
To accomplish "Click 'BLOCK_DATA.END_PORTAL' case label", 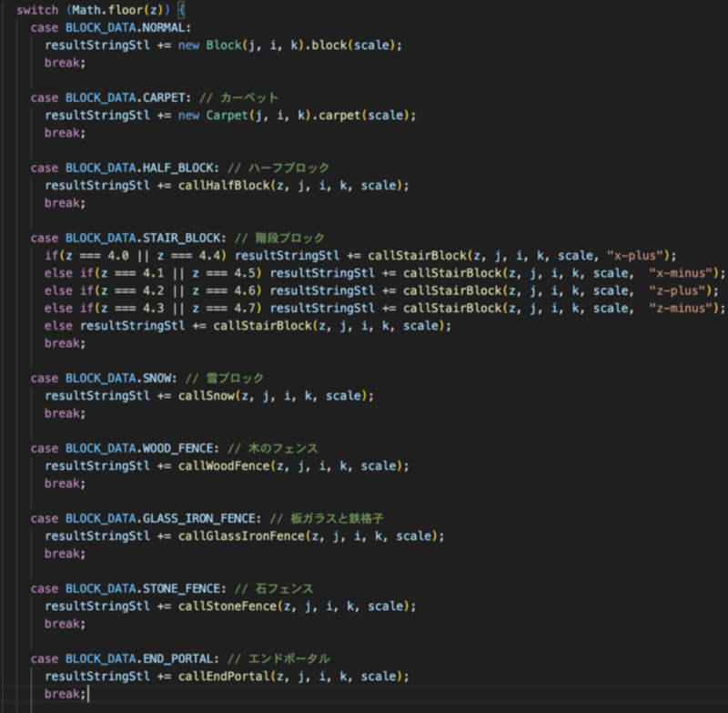I will tap(139, 658).
